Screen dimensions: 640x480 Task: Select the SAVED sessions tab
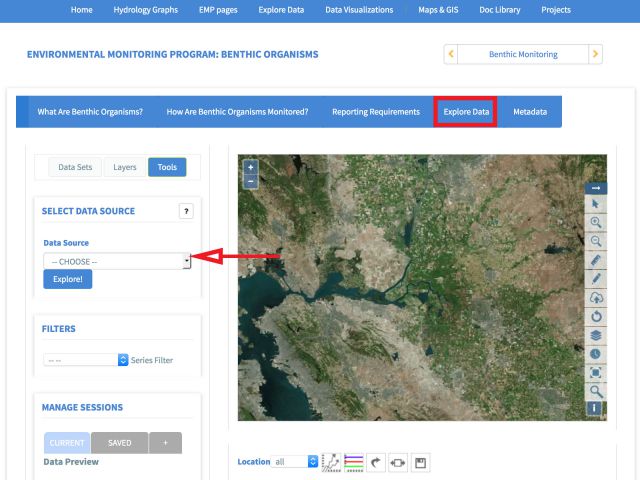point(120,443)
